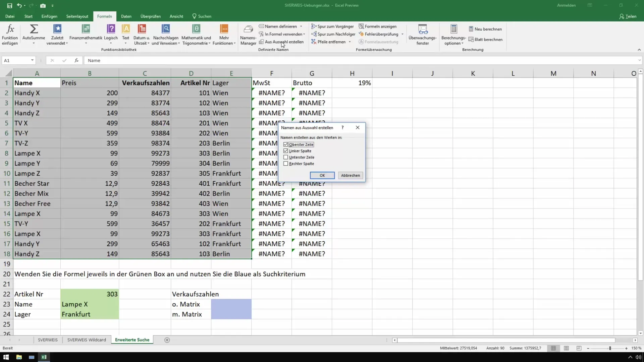
Task: Check Unterster Zeile checkbox
Action: tap(286, 157)
